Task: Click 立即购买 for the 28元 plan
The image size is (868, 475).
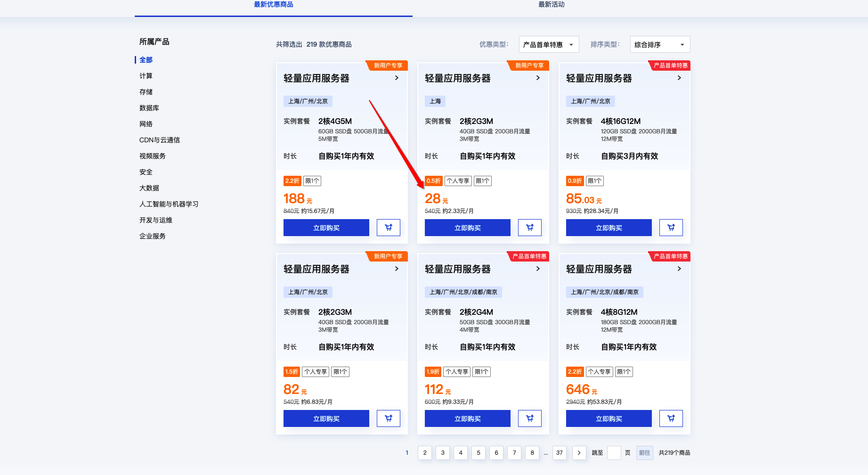Action: click(x=468, y=228)
